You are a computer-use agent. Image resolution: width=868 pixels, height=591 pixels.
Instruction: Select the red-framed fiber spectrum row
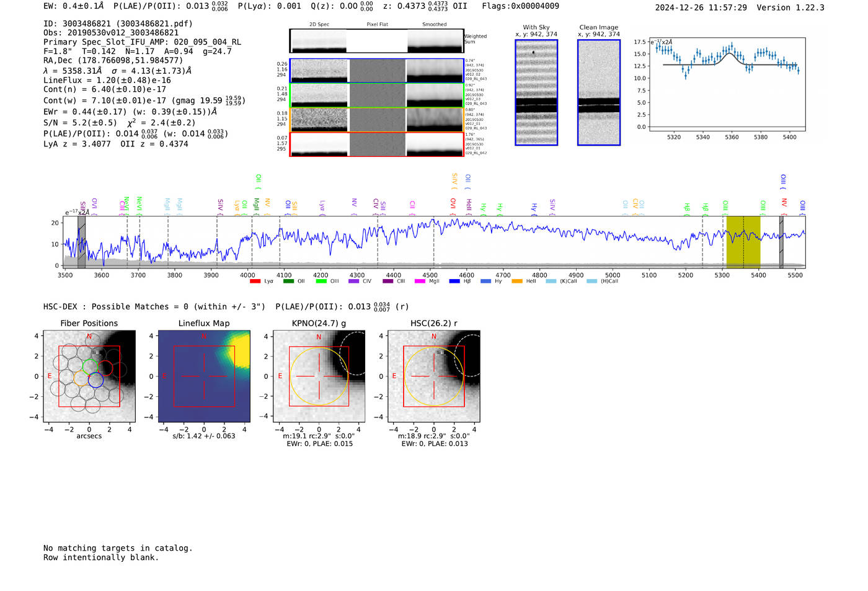[x=376, y=144]
